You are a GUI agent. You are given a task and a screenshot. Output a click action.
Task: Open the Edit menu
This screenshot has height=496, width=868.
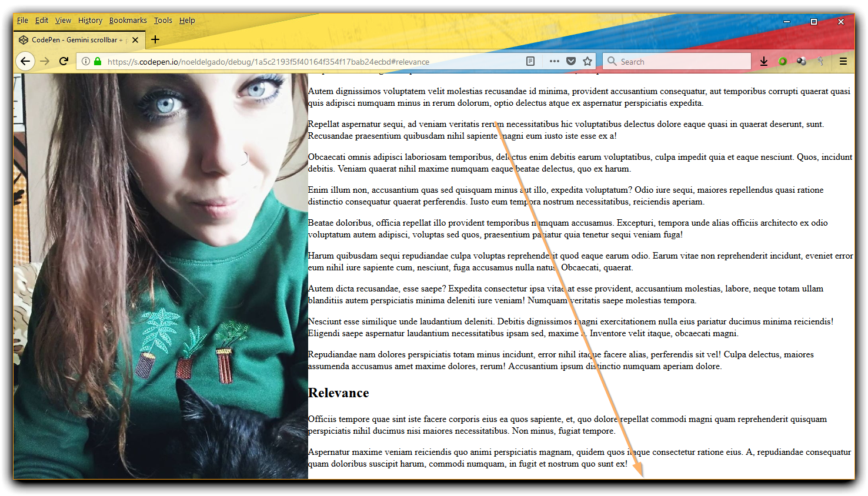point(42,20)
